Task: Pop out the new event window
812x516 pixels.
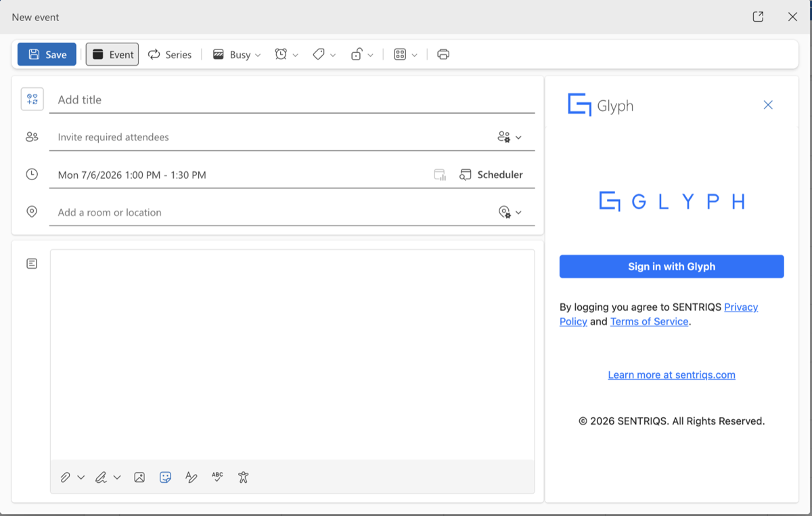Action: click(759, 17)
